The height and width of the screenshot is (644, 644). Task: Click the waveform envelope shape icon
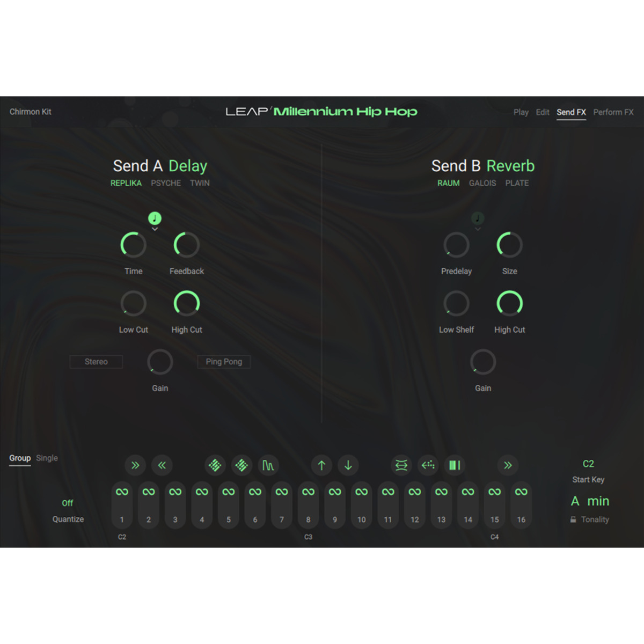(x=268, y=465)
